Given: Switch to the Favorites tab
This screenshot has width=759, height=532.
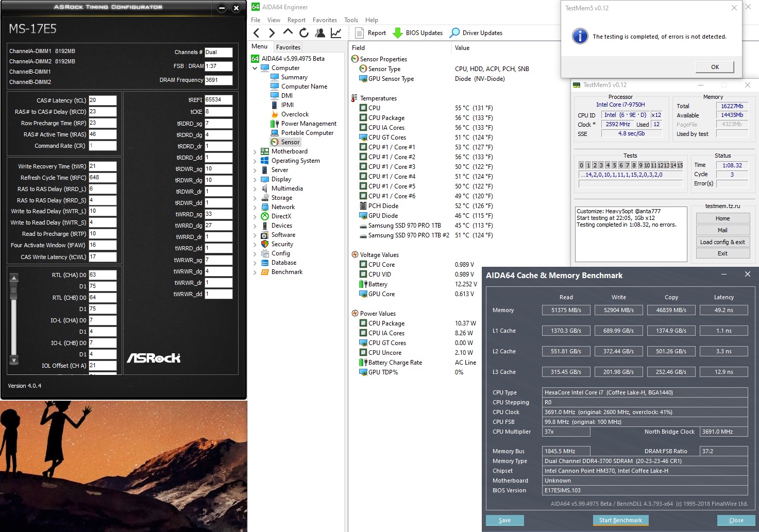Looking at the screenshot, I should 288,47.
